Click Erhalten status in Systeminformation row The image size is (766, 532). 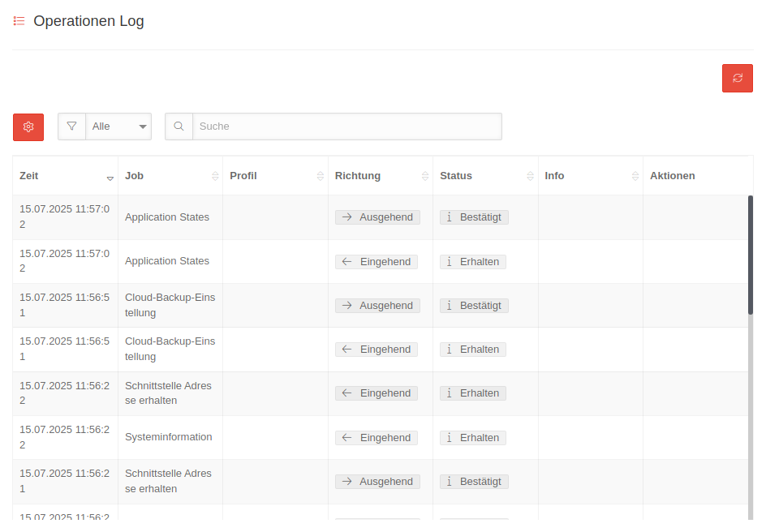click(x=473, y=438)
